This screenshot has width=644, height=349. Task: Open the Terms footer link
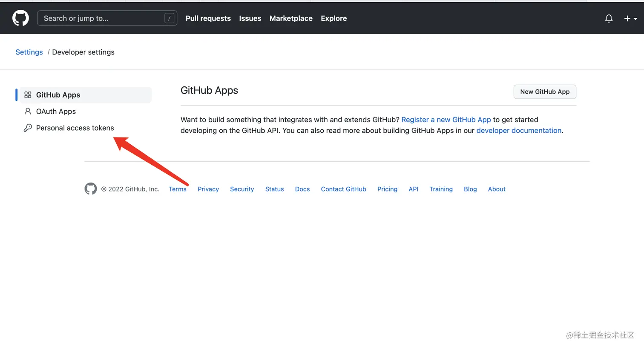tap(178, 189)
